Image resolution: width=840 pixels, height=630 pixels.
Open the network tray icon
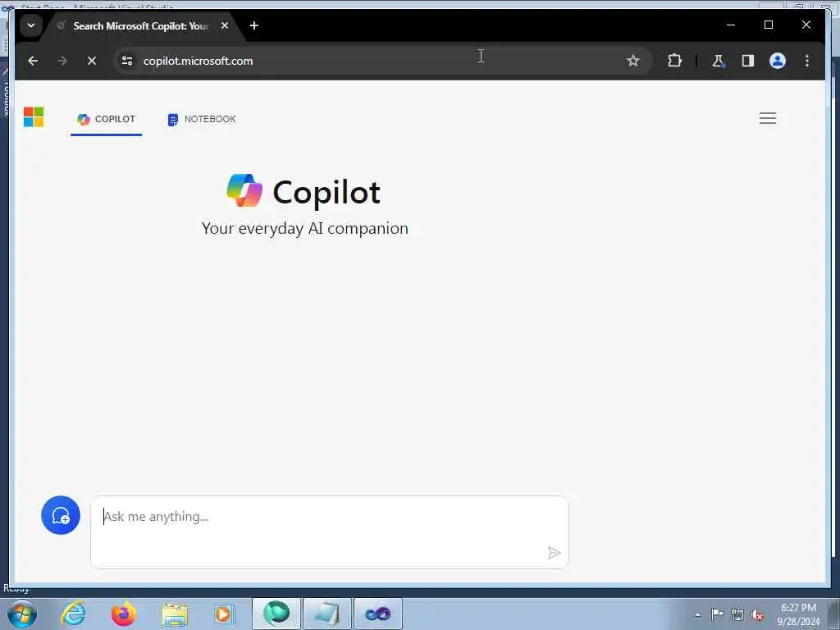click(x=737, y=614)
